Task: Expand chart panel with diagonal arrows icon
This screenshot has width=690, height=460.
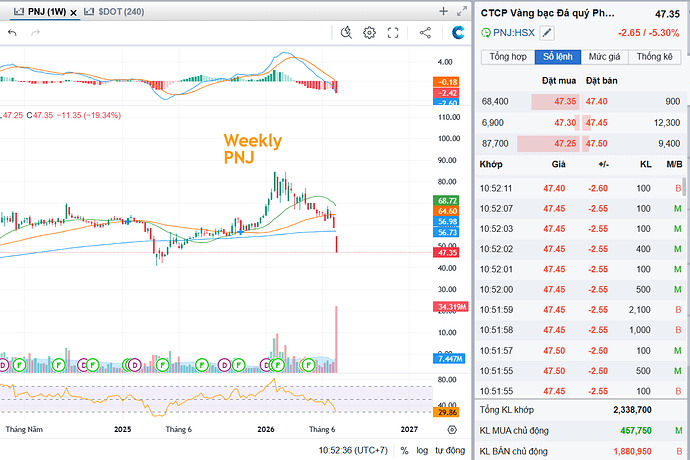Action: pos(462,11)
